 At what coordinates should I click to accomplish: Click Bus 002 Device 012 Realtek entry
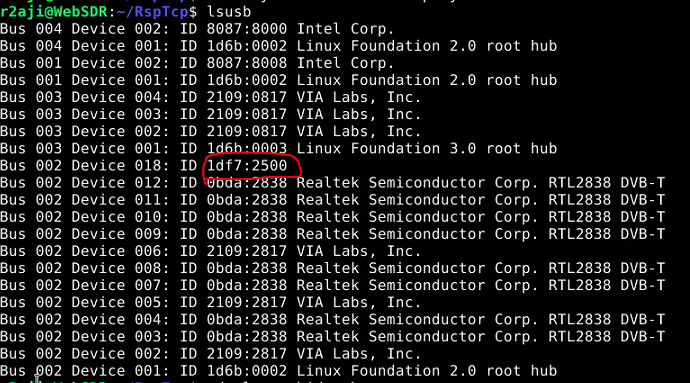pyautogui.click(x=332, y=183)
